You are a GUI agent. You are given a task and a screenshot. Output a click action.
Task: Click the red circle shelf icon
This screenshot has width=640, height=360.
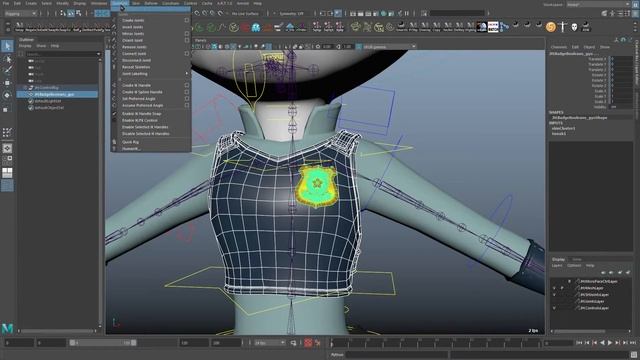245,28
